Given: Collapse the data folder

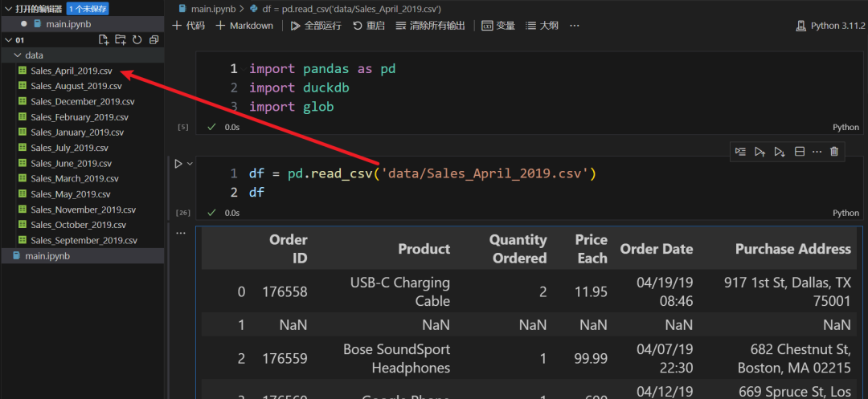Looking at the screenshot, I should pos(18,55).
